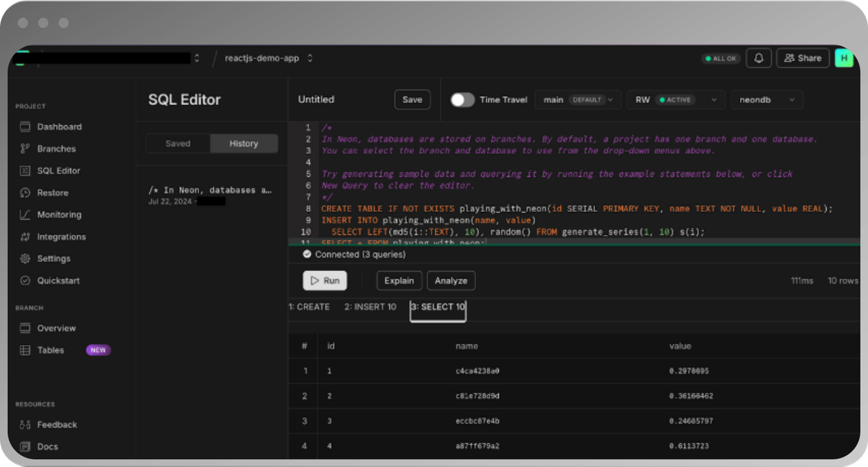The width and height of the screenshot is (868, 467).
Task: Click the id column header
Action: pyautogui.click(x=331, y=346)
